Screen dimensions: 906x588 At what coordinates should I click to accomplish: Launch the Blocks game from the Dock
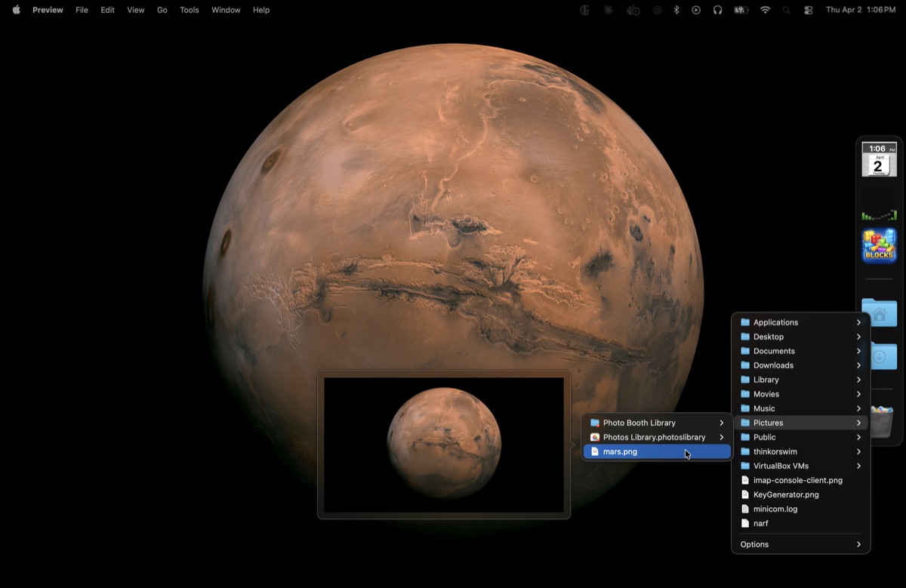point(879,246)
